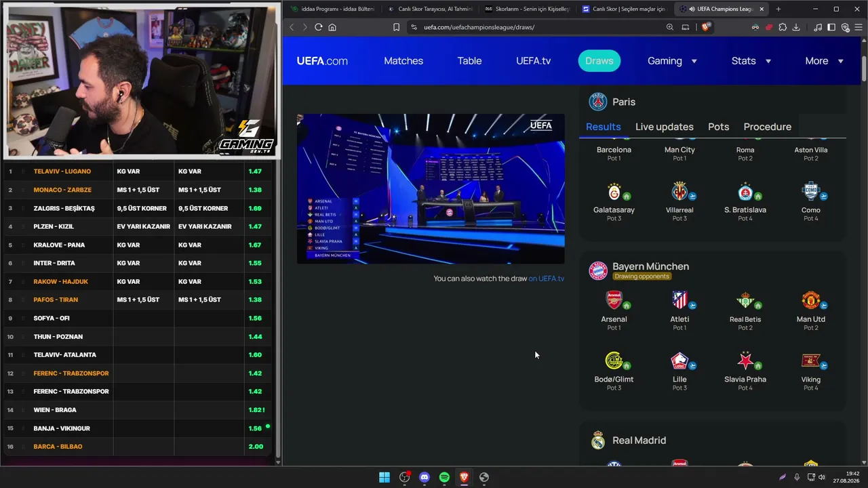Bookmark this UEFA draws page
868x488 pixels.
(396, 27)
